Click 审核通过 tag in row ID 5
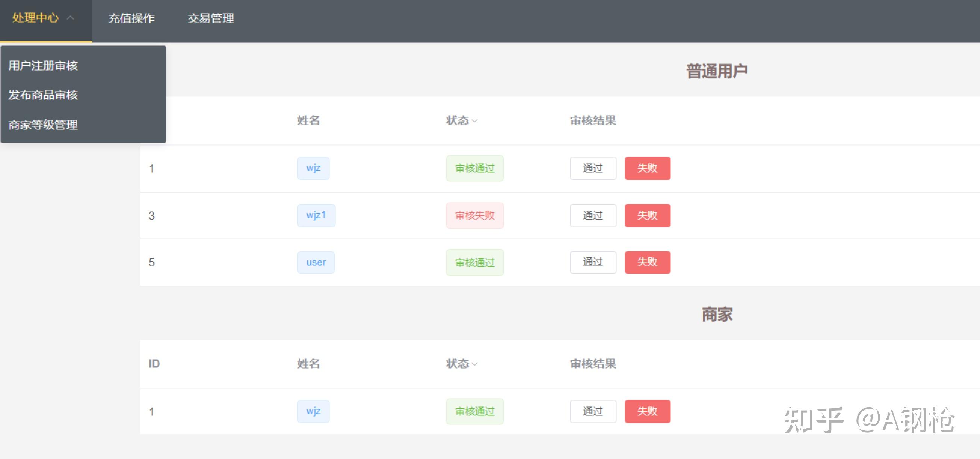Screen dimensions: 980x459 [475, 262]
